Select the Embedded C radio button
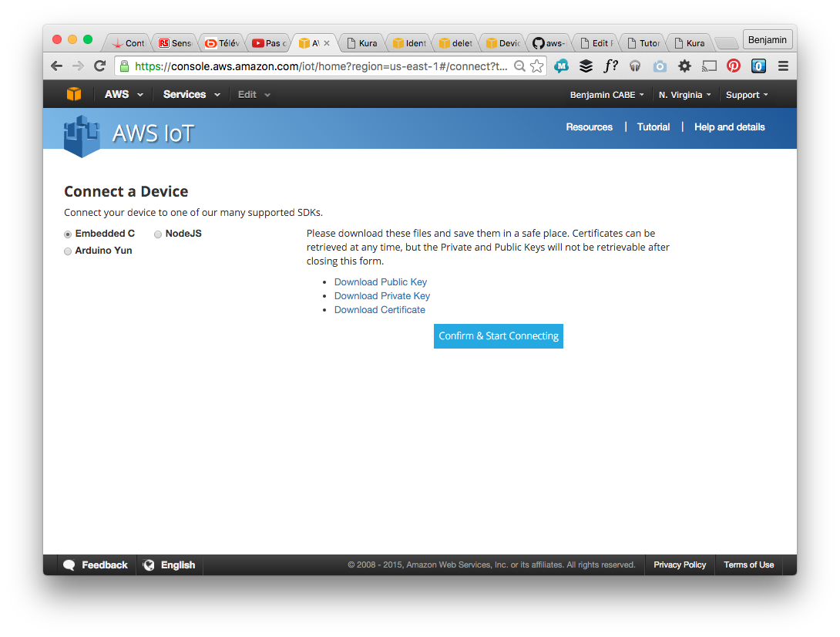Image resolution: width=840 pixels, height=637 pixels. (x=68, y=234)
